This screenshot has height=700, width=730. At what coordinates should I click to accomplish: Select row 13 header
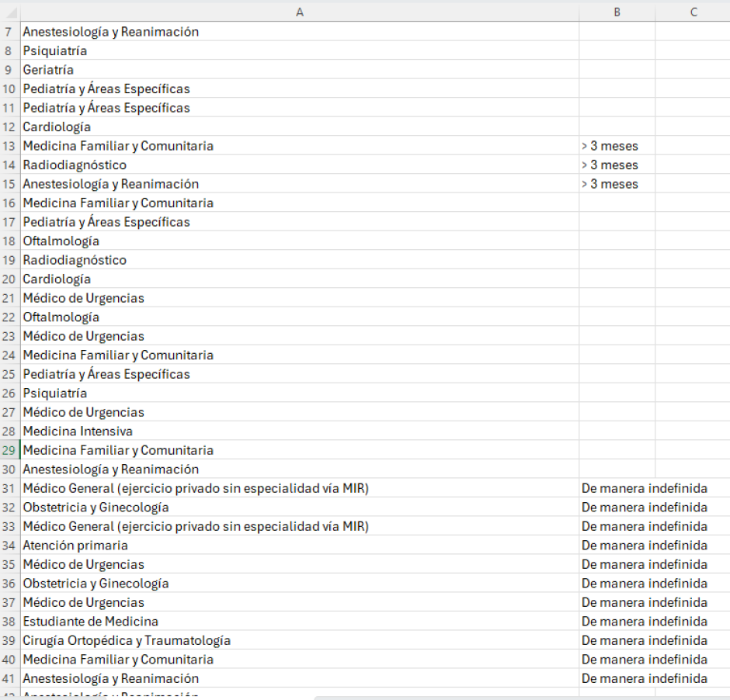point(10,146)
